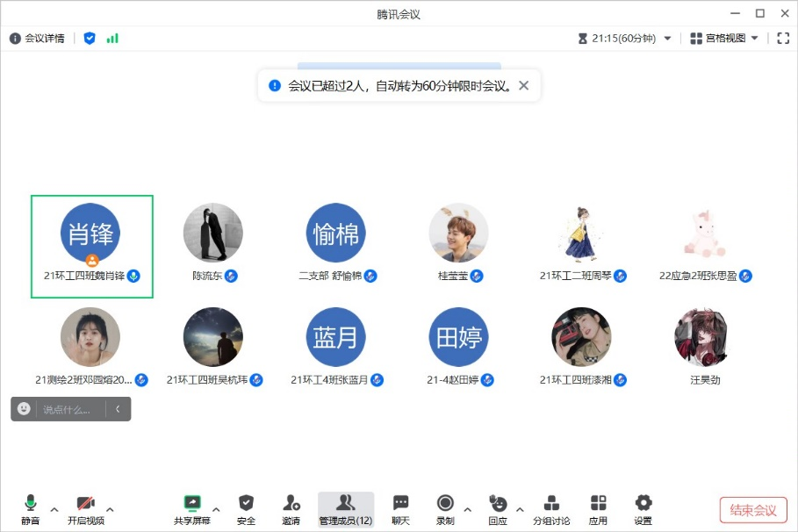798x532 pixels.
Task: Dismiss the 60-minute limit notification
Action: [524, 86]
